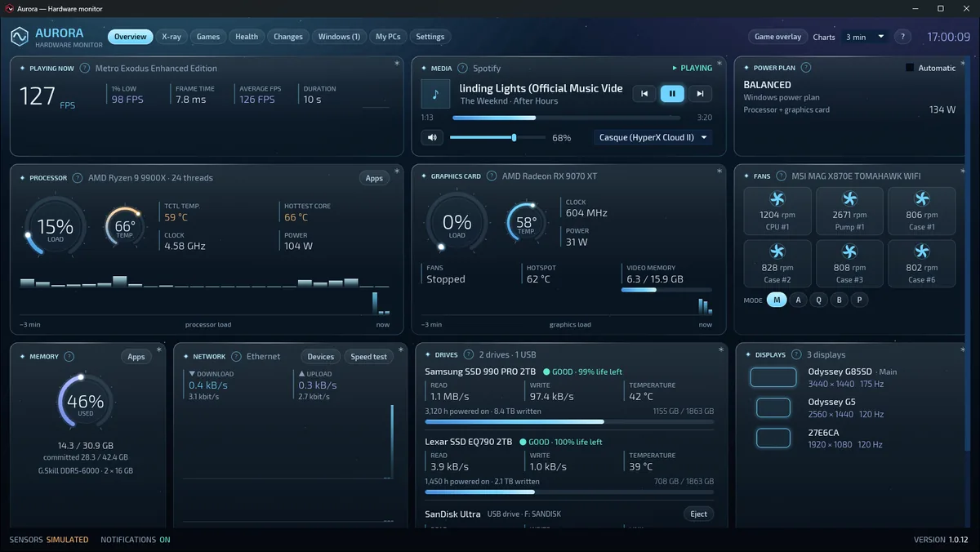Viewport: 980px width, 552px height.
Task: Click the Memory panel help icon
Action: point(69,357)
